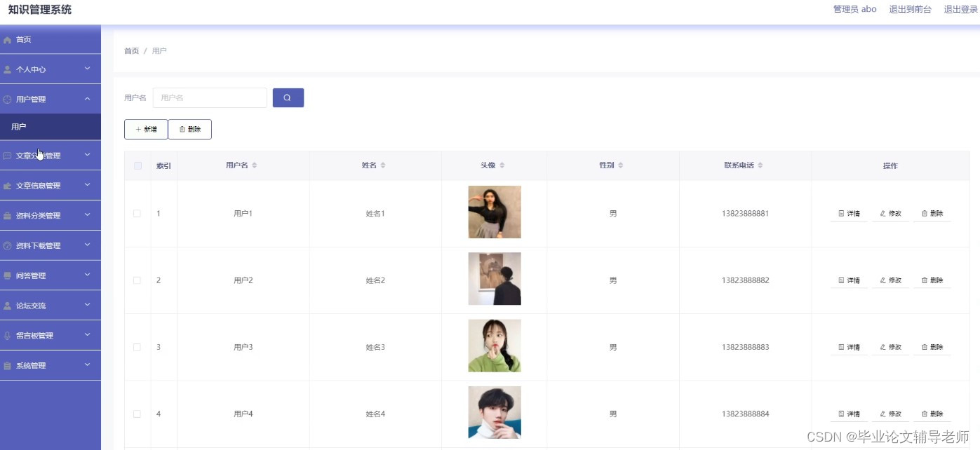The width and height of the screenshot is (980, 450).
Task: Expand 个人中心 chevron
Action: [88, 69]
